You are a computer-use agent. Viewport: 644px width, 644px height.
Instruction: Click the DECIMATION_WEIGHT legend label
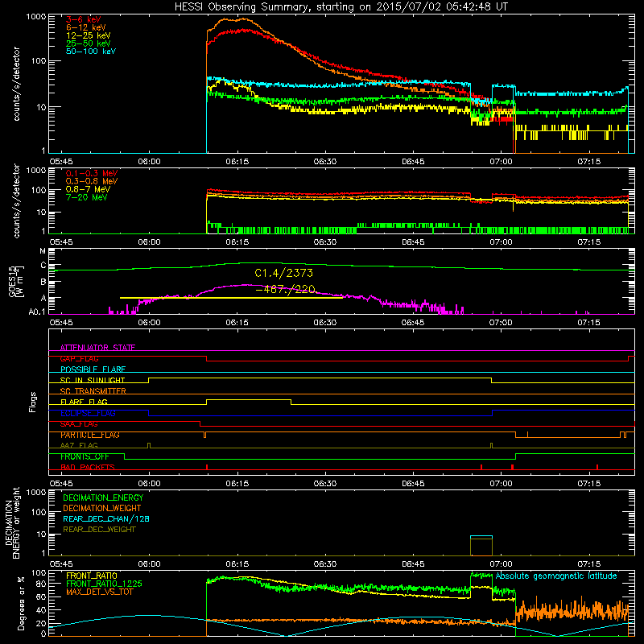tap(102, 508)
